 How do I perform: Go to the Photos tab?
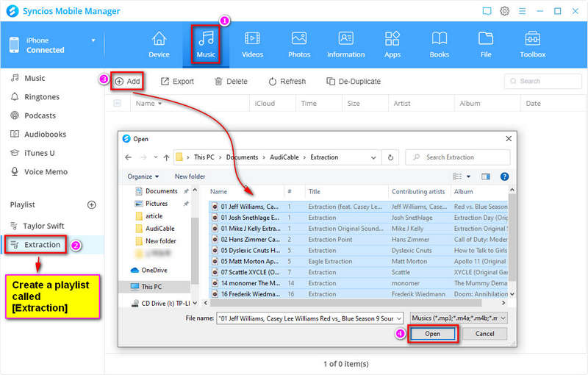tap(299, 45)
